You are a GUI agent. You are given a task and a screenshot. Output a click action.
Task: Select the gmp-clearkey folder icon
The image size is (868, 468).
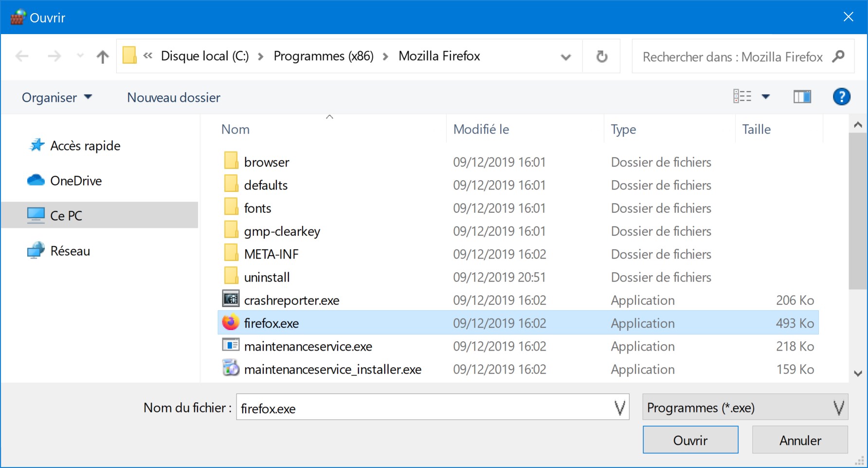pos(231,230)
